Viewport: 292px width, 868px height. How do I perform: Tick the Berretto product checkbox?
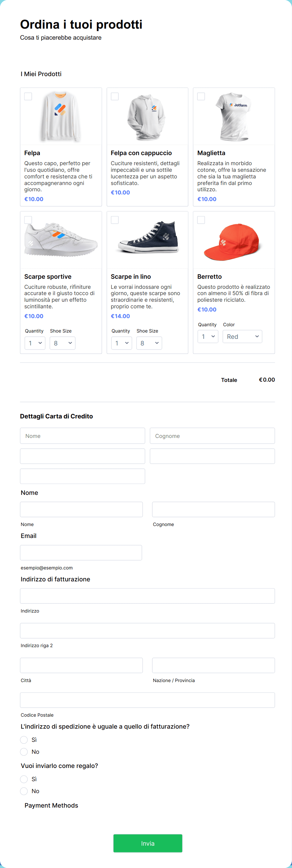[x=201, y=220]
